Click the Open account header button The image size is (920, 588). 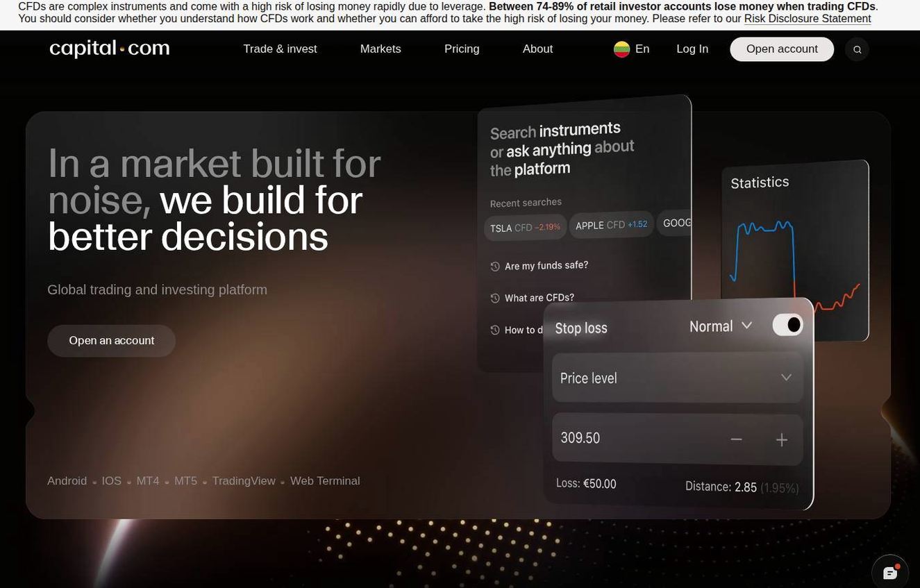tap(782, 49)
